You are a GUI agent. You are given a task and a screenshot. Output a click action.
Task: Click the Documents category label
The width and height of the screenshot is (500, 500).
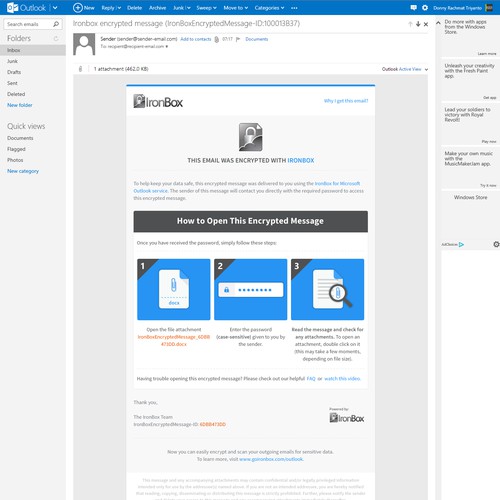click(257, 39)
